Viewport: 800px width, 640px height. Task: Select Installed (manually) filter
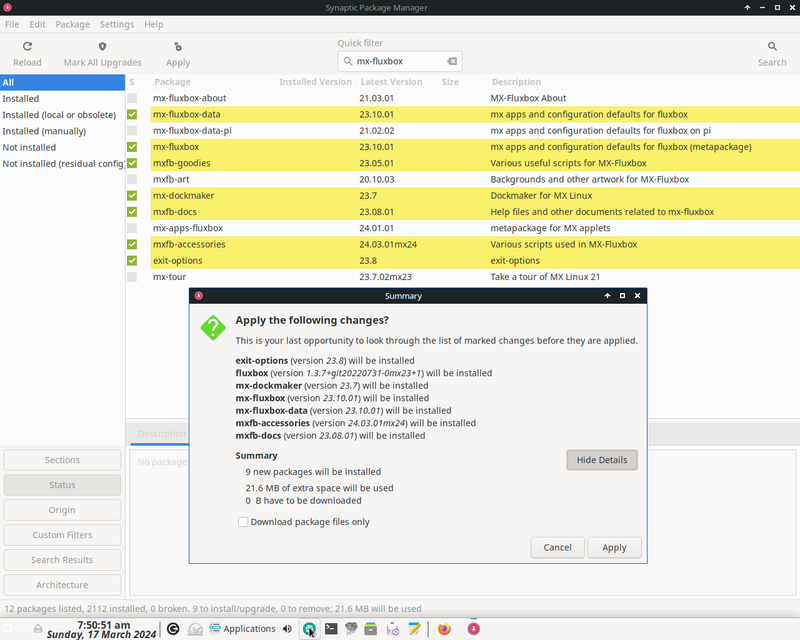62,131
